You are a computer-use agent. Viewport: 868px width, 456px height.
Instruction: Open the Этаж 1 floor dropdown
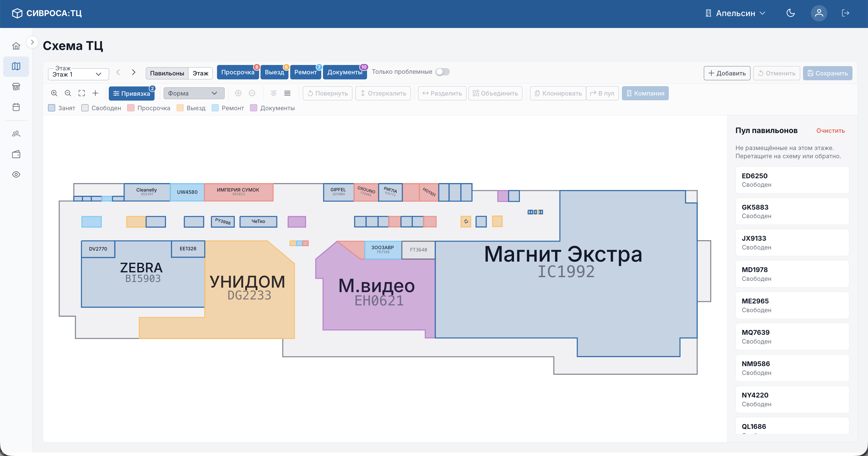point(78,74)
